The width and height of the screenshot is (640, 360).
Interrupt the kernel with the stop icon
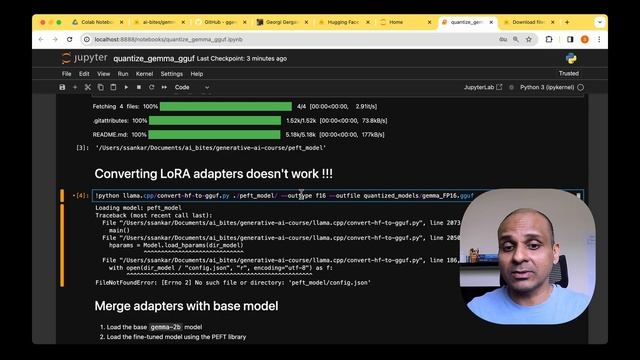pos(139,87)
